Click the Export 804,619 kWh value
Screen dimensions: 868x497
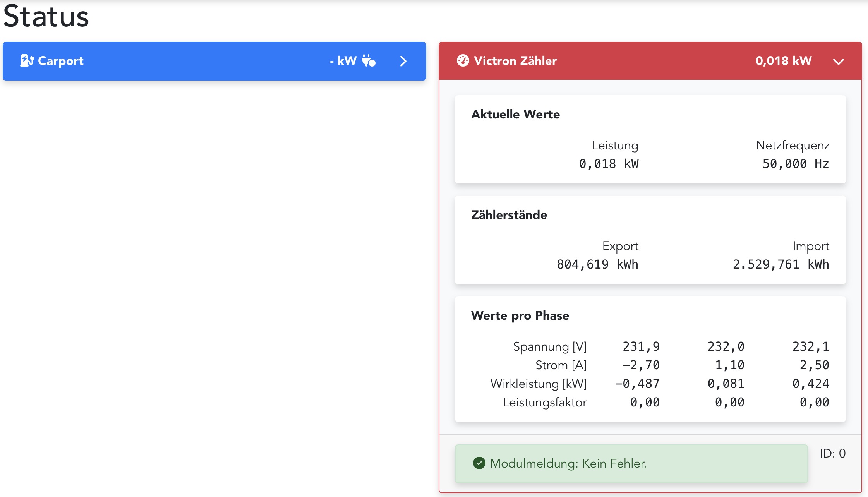[x=597, y=264]
